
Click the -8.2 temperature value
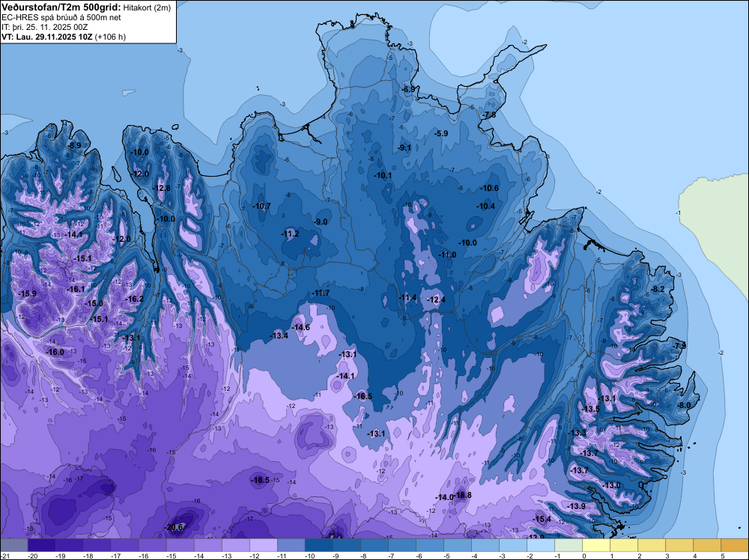click(x=658, y=289)
